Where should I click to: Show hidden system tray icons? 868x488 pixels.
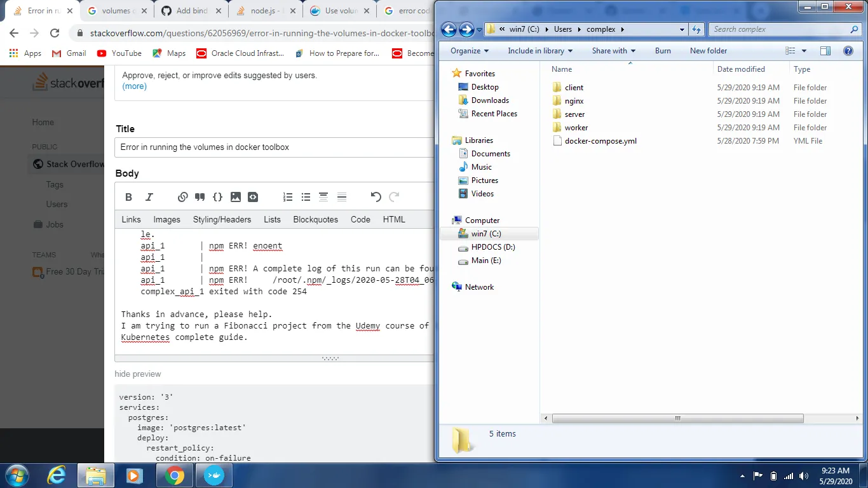click(742, 476)
